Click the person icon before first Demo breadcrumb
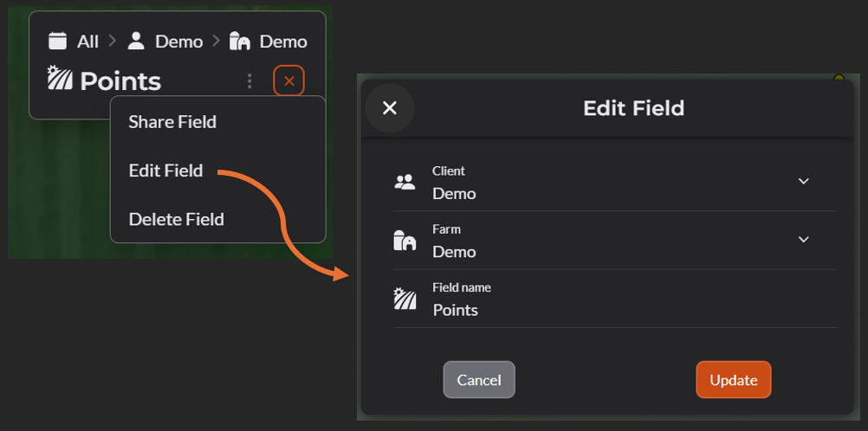Image resolution: width=868 pixels, height=431 pixels. (136, 41)
